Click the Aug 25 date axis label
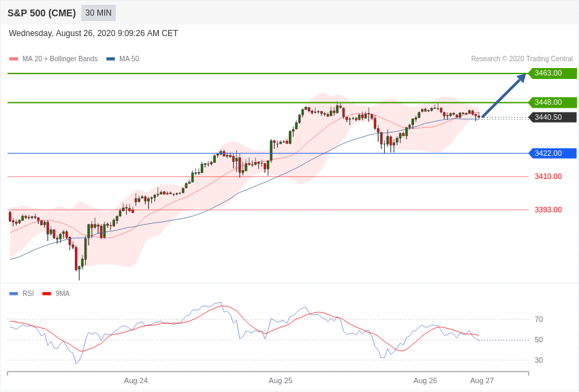579x392 pixels. [x=281, y=380]
